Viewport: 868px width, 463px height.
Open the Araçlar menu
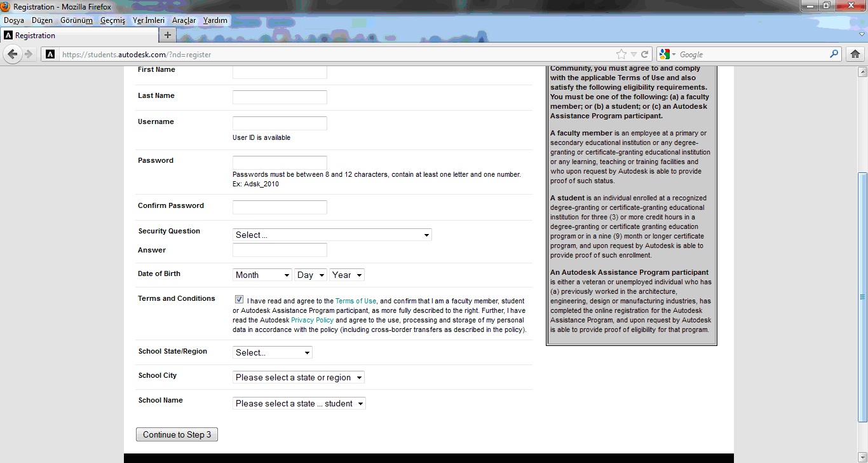coord(184,20)
